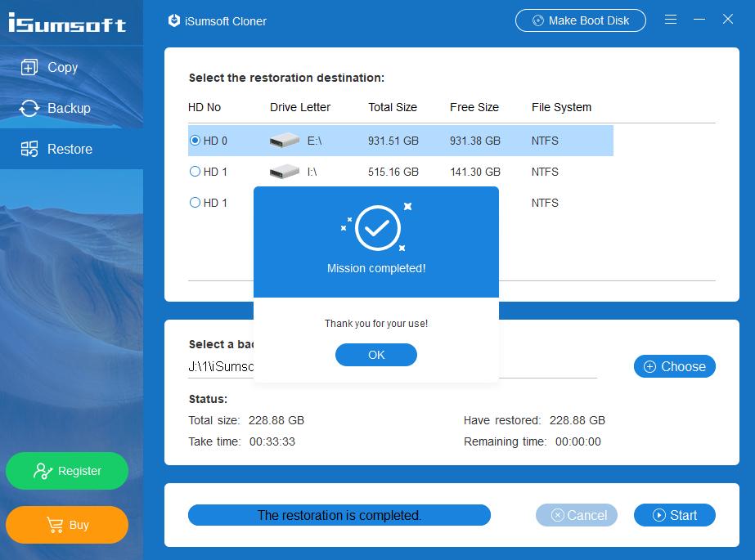Click the Buy button

(x=67, y=524)
